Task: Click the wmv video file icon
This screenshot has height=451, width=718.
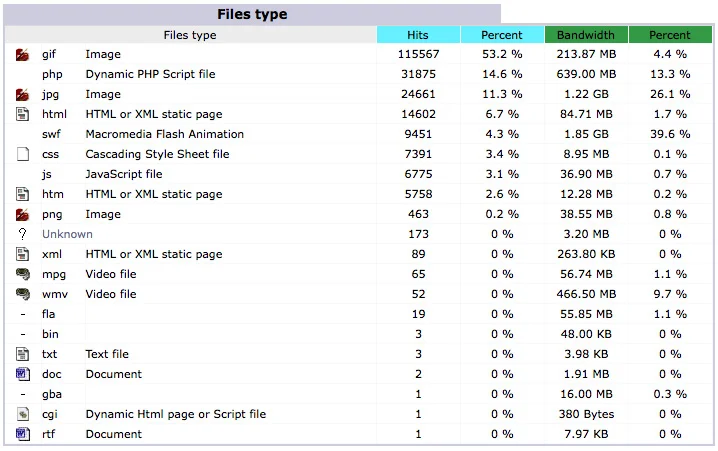Action: (23, 295)
